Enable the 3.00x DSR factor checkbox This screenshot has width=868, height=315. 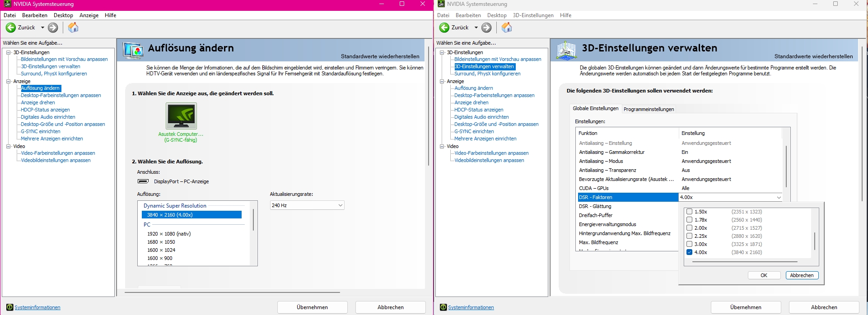coord(689,244)
